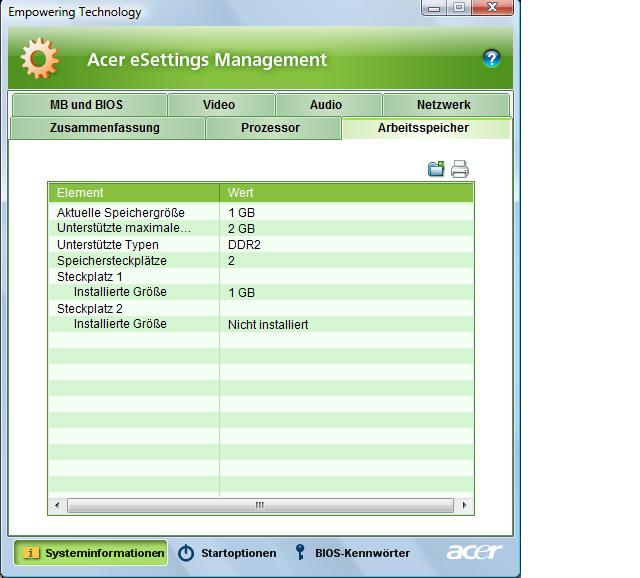Click the Acer logo
640x578 pixels.
[x=474, y=552]
